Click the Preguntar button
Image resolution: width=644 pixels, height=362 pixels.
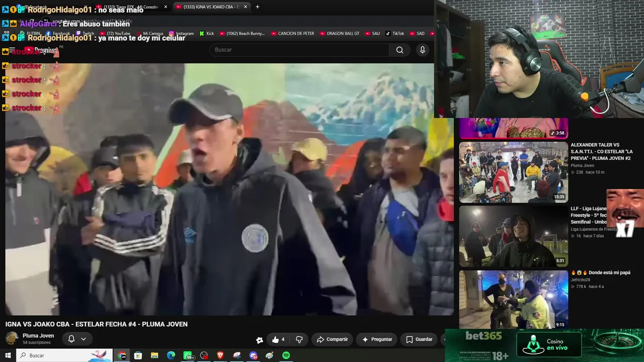pos(377,339)
